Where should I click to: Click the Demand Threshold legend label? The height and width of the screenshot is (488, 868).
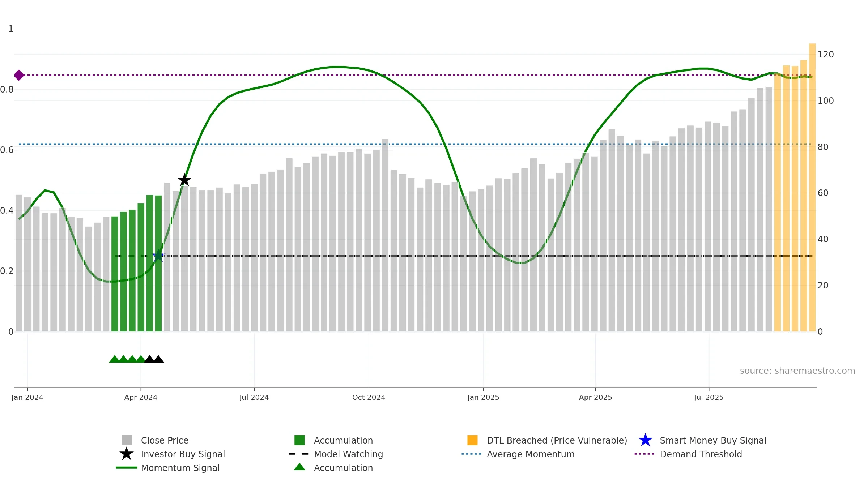pyautogui.click(x=701, y=454)
